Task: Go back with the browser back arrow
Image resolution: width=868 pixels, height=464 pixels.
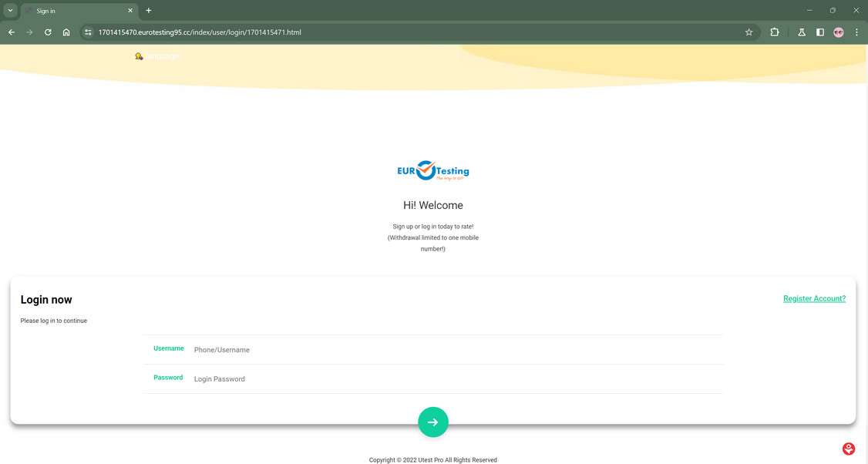Action: pyautogui.click(x=12, y=32)
